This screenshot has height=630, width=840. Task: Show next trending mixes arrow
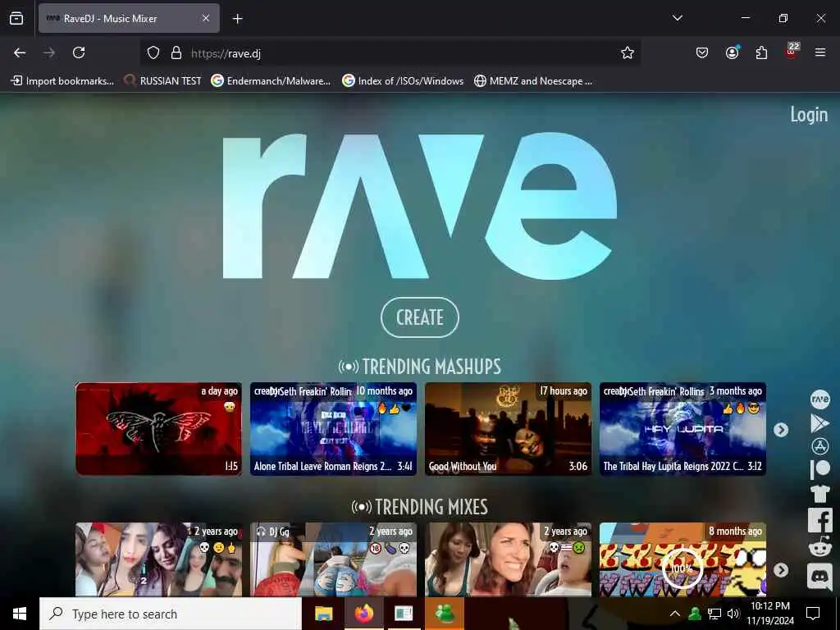click(x=781, y=570)
